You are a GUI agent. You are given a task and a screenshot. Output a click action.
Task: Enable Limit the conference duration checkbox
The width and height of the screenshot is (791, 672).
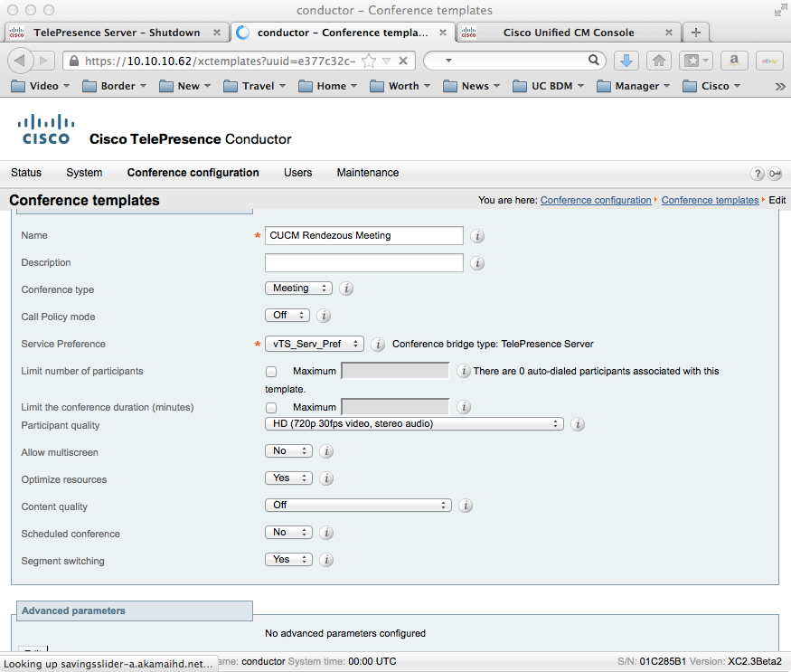[271, 407]
